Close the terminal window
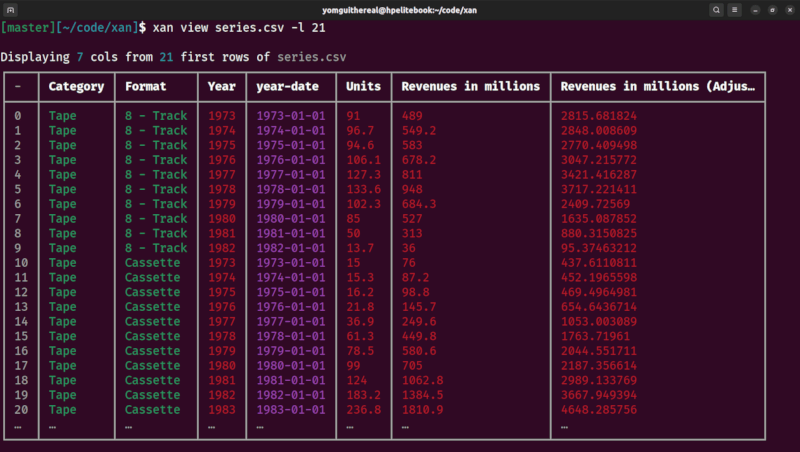The height and width of the screenshot is (452, 800). (788, 9)
